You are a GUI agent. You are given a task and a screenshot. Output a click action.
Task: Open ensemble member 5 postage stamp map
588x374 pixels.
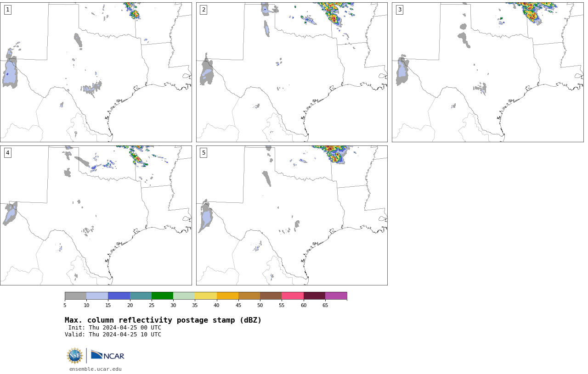292,215
